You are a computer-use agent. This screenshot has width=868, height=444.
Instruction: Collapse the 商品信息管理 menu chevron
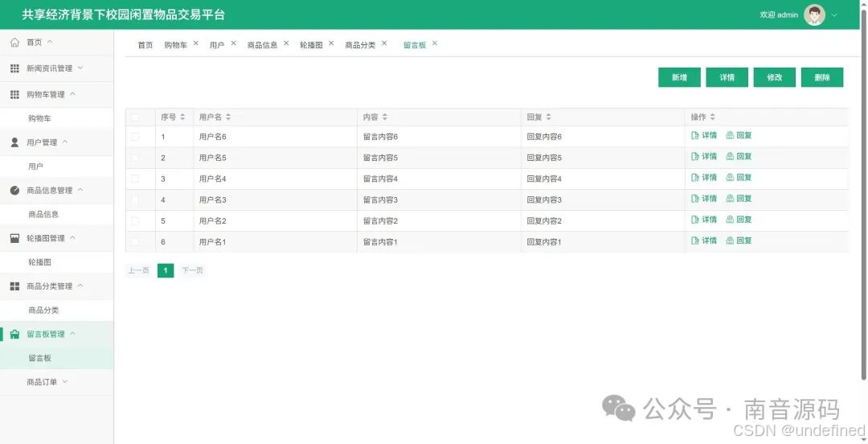[80, 190]
